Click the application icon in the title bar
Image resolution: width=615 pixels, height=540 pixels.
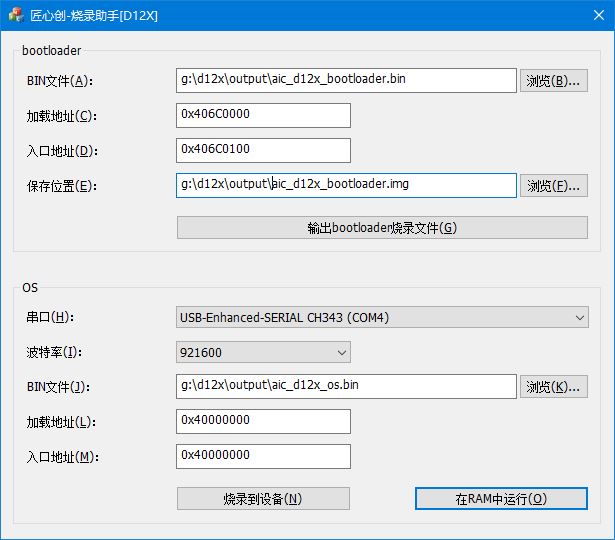(16, 15)
